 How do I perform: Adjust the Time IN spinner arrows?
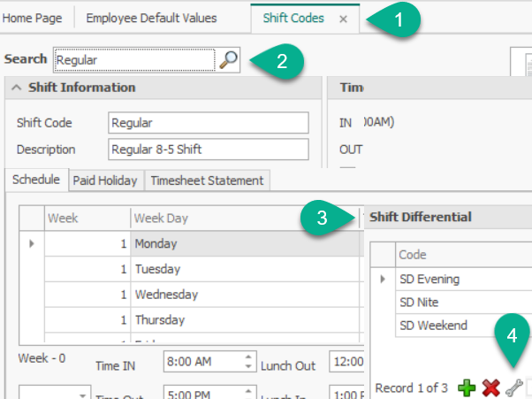click(246, 362)
